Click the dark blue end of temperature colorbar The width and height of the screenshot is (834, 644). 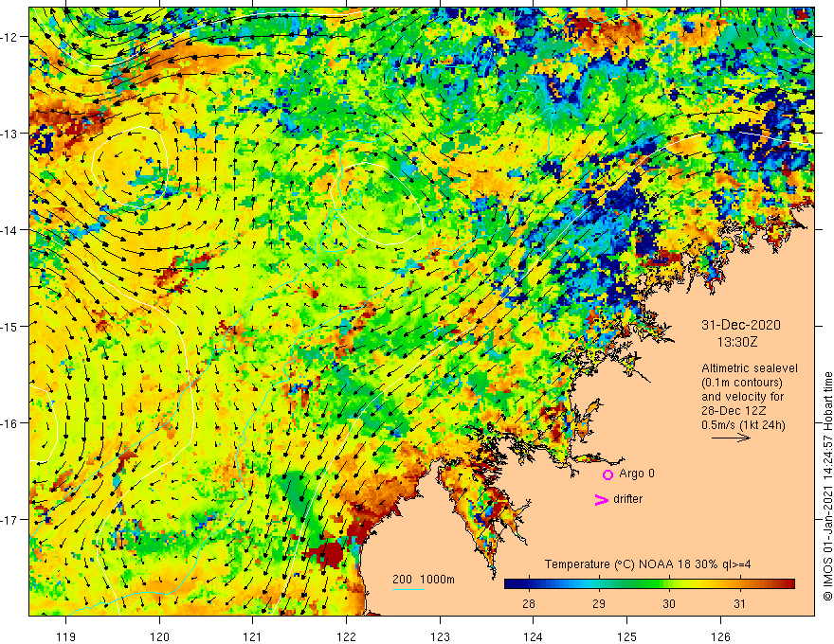pos(512,584)
